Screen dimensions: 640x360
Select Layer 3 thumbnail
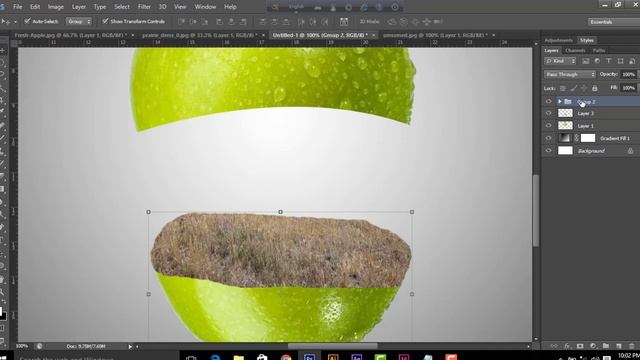tap(565, 113)
